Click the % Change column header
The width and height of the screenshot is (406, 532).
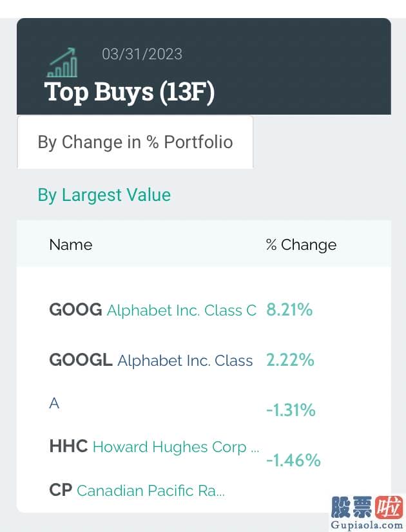[x=301, y=245]
